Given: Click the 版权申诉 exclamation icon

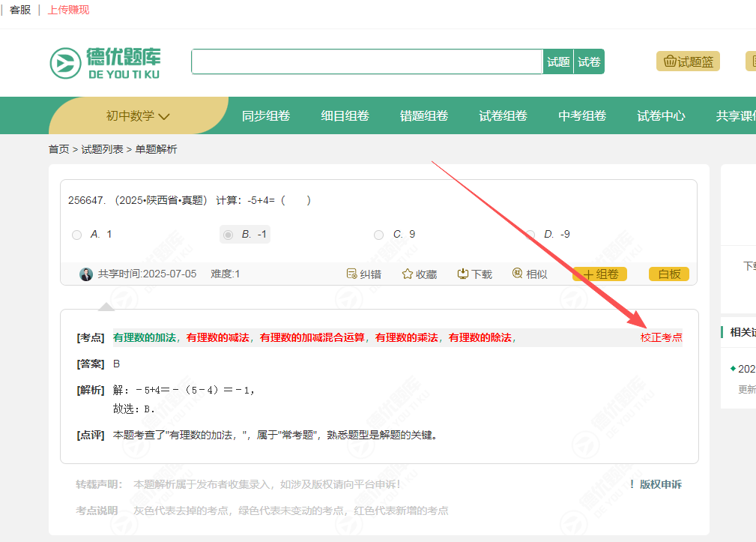Looking at the screenshot, I should coord(632,484).
